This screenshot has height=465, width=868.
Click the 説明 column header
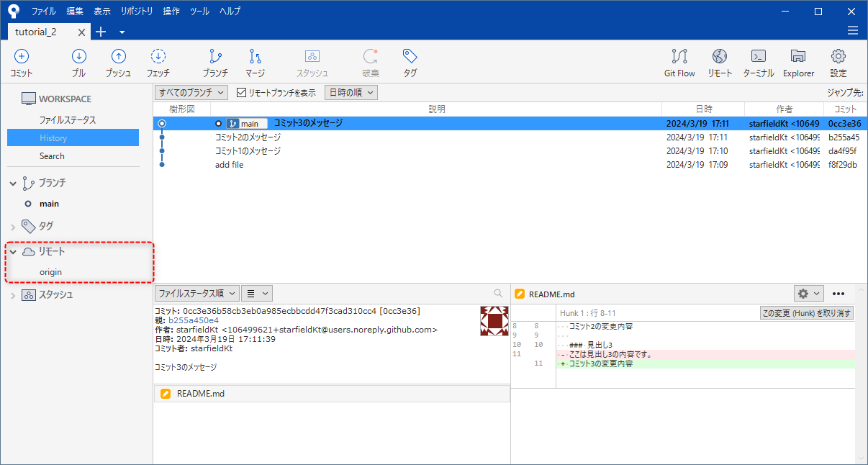436,109
